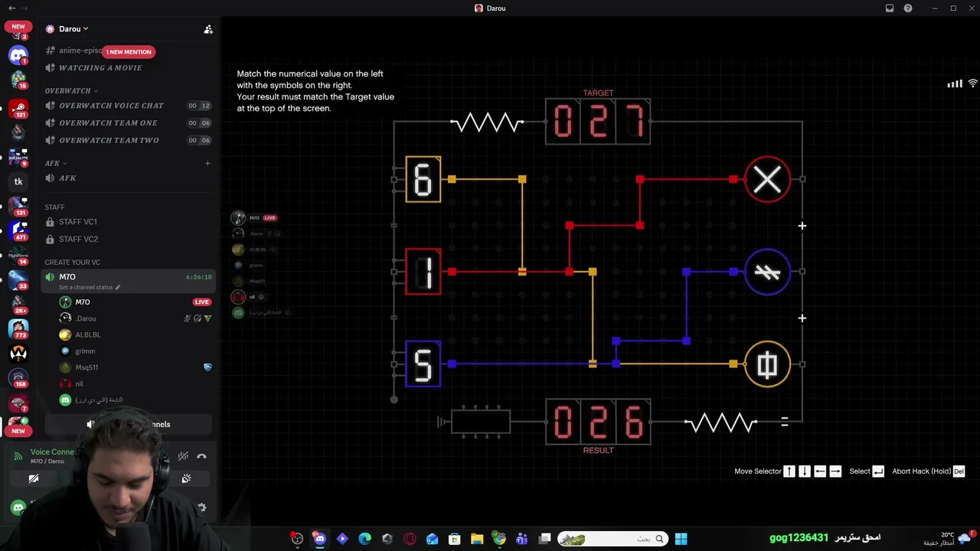
Task: Go back with the title bar back arrow
Action: pyautogui.click(x=11, y=8)
